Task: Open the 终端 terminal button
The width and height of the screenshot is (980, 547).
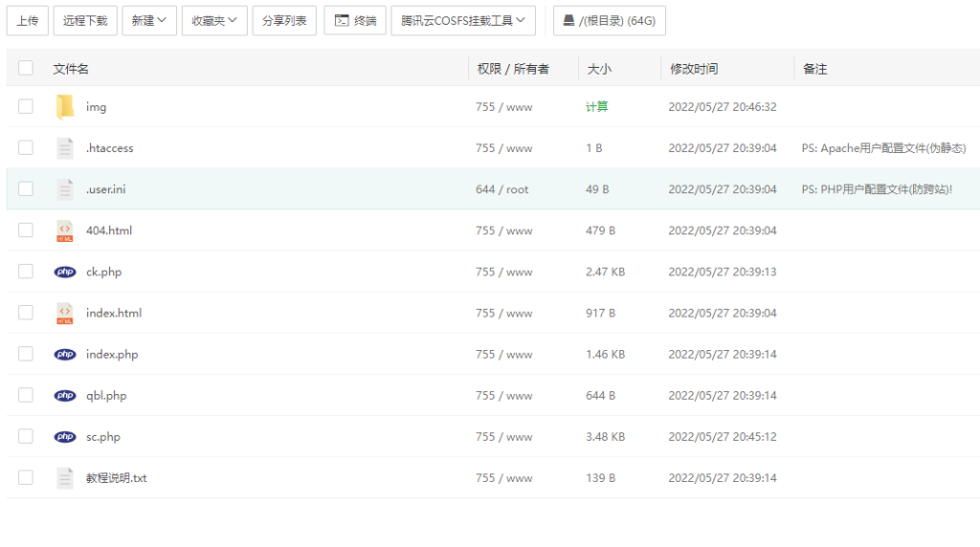Action: tap(355, 20)
